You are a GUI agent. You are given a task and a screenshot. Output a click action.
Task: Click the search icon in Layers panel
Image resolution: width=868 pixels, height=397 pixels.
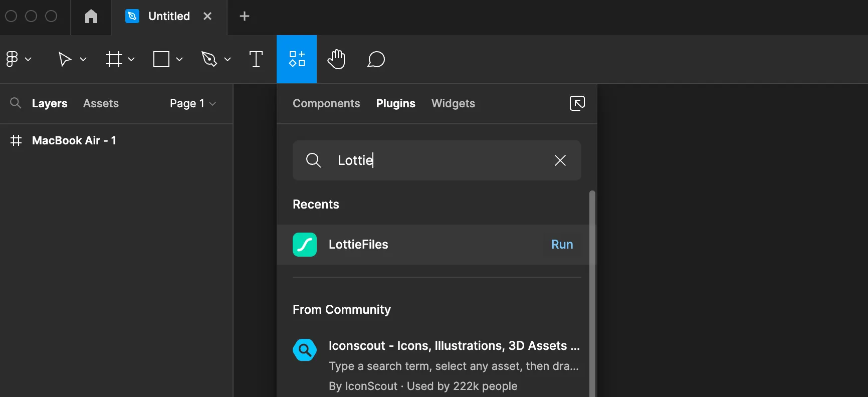(x=16, y=103)
